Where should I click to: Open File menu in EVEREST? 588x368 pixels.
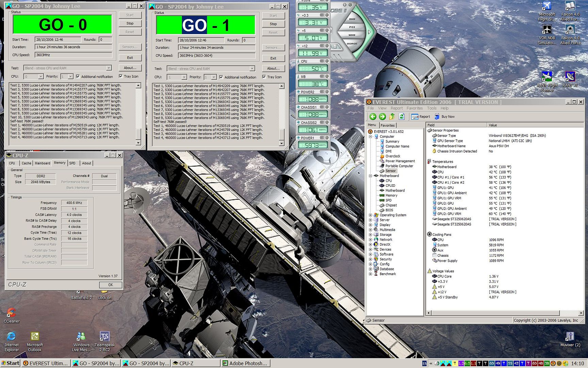(x=370, y=108)
